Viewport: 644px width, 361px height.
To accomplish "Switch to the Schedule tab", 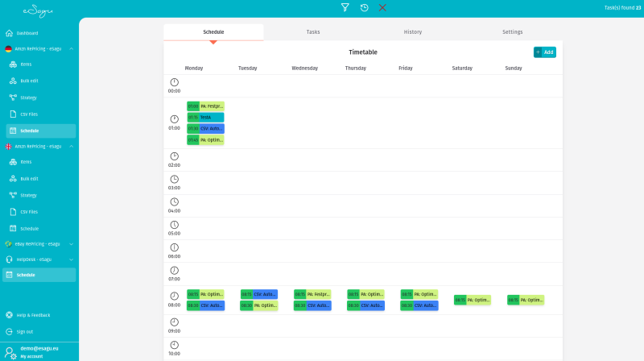I will click(213, 32).
